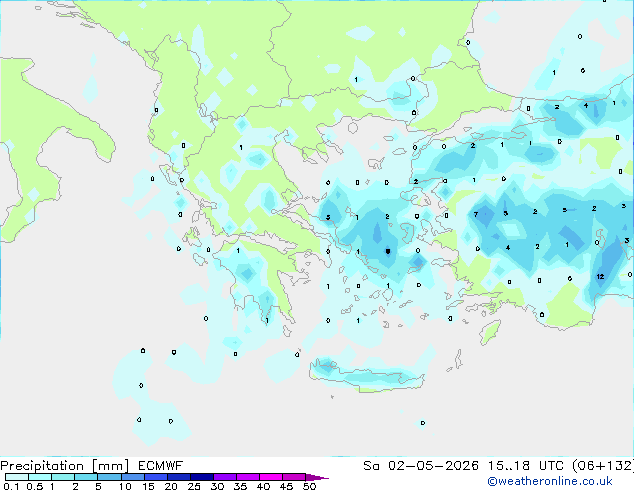
Task: Click the 0.1–0.5 mm lightest cyan legend swatch
Action: pyautogui.click(x=17, y=477)
